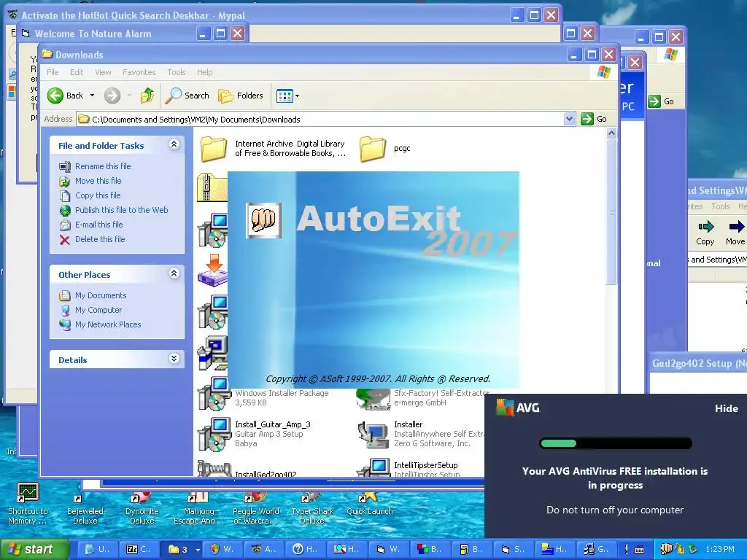Select the Install_Guitar_Amp_3 installer icon
The width and height of the screenshot is (747, 560).
click(x=214, y=435)
